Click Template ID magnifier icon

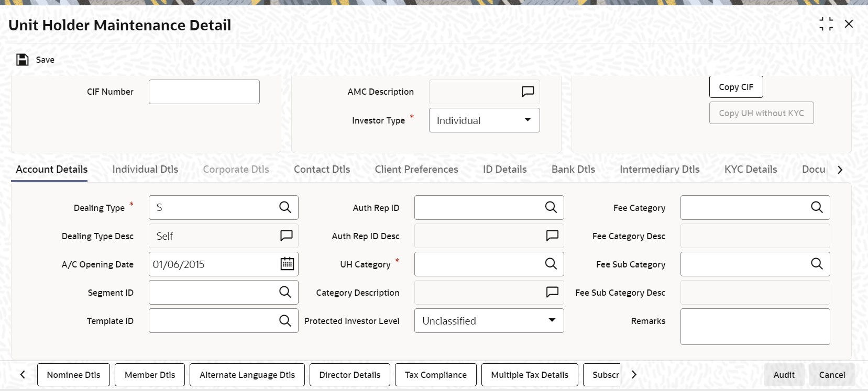(x=285, y=320)
